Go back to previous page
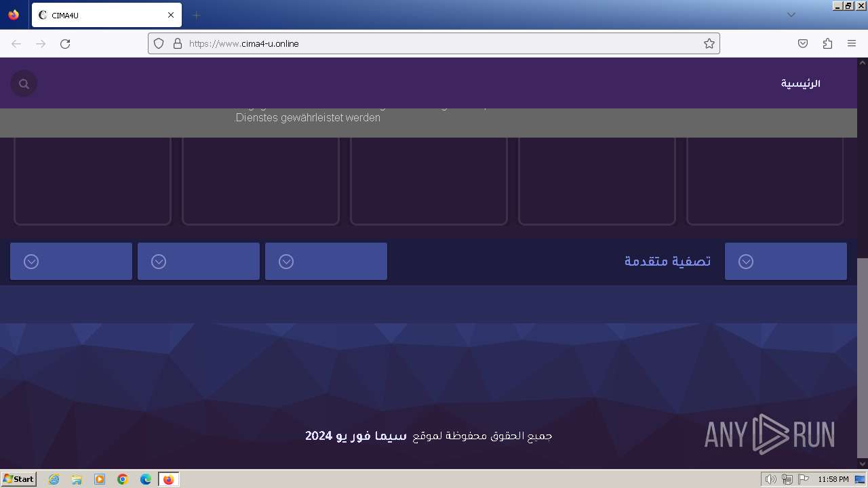This screenshot has height=488, width=868. point(16,43)
